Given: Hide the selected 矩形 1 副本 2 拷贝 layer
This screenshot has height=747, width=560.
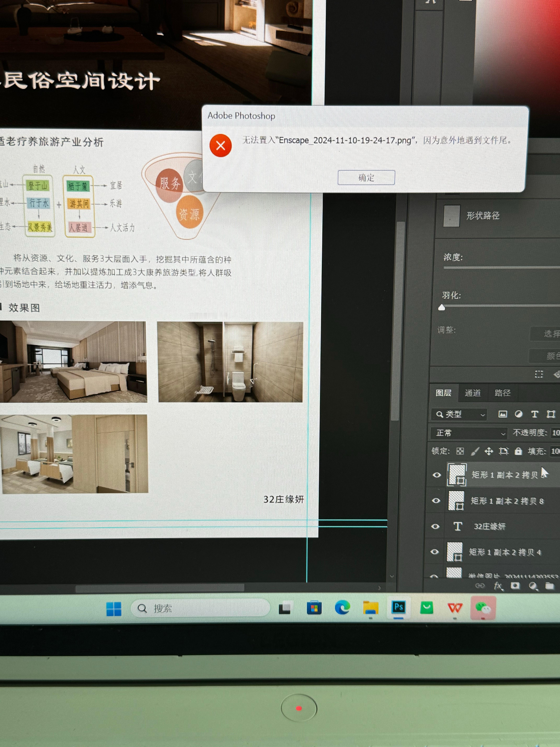Looking at the screenshot, I should [x=437, y=475].
